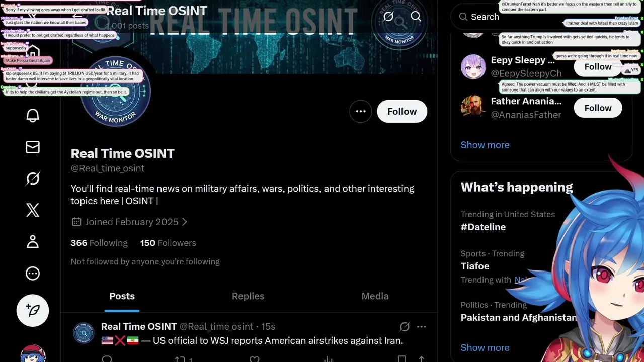Click the X logo in sidebar
Screen dimensions: 644x362
pos(33,210)
